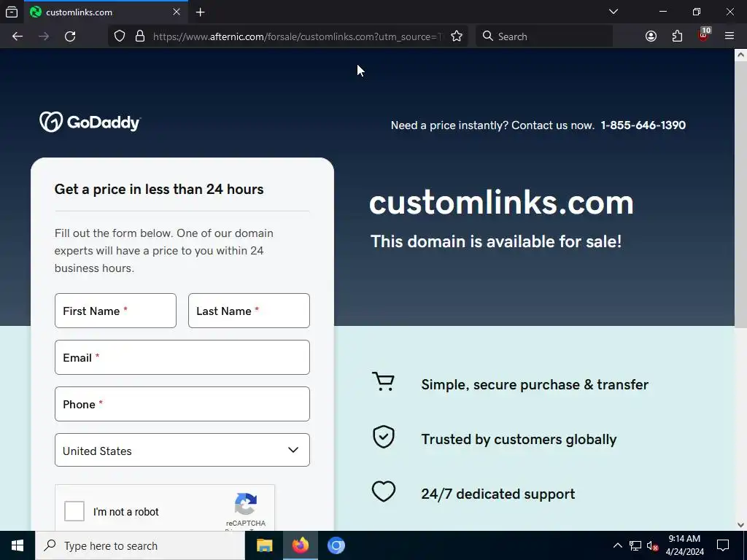Close the customlinks.com tab
The image size is (747, 560).
177,12
